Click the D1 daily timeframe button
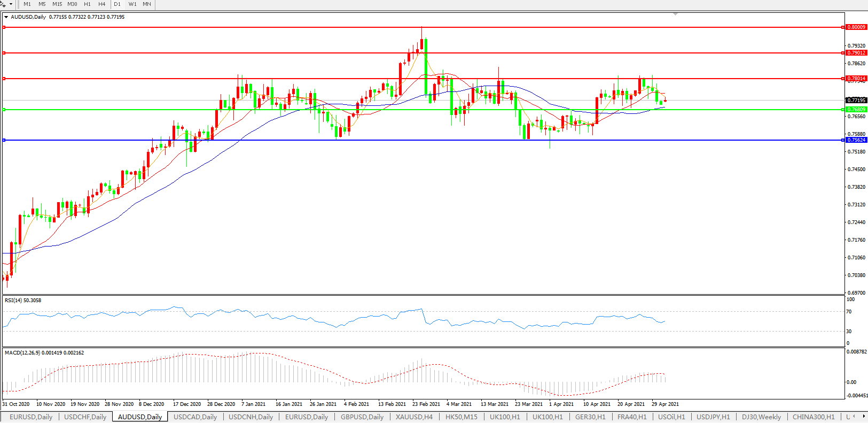This screenshot has width=868, height=423. 118,4
